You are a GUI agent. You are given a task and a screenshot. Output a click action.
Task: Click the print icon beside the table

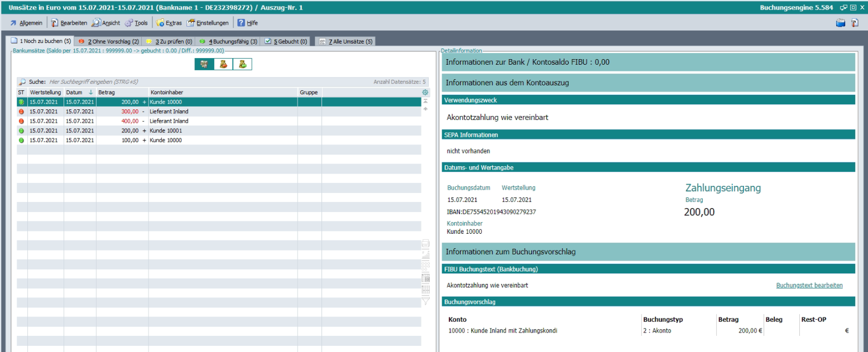425,243
